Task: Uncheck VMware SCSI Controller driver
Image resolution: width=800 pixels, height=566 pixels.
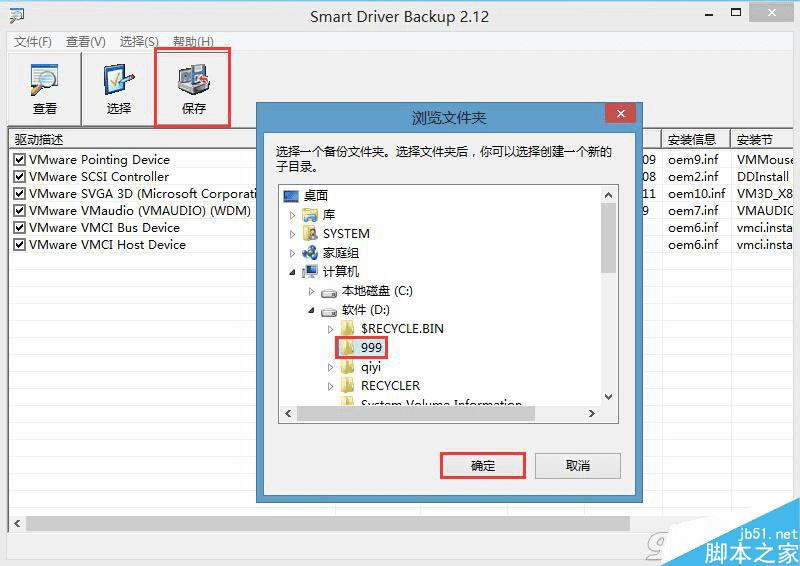Action: pyautogui.click(x=19, y=177)
